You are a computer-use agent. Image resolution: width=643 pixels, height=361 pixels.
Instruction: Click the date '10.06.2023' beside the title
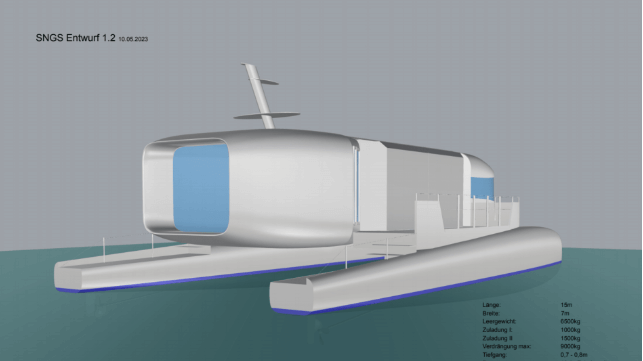[133, 39]
